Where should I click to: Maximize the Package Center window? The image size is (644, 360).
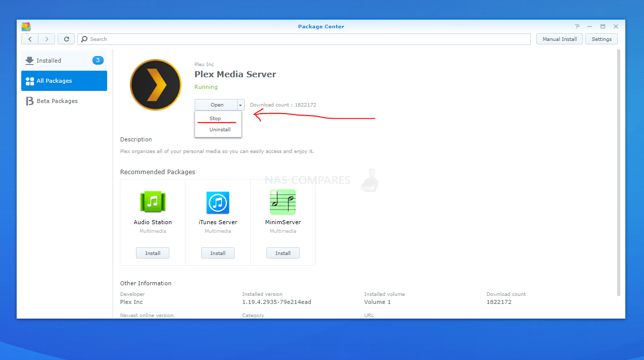[603, 26]
